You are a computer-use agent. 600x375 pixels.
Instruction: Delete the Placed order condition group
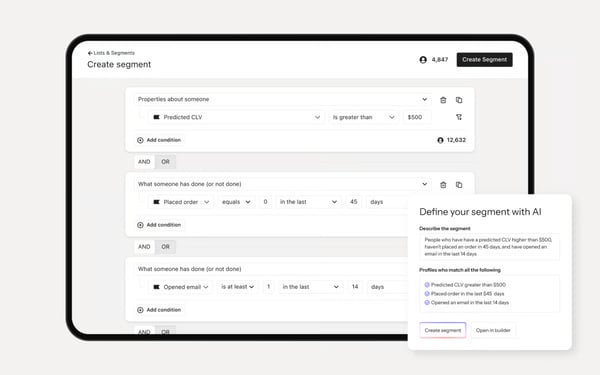point(443,185)
